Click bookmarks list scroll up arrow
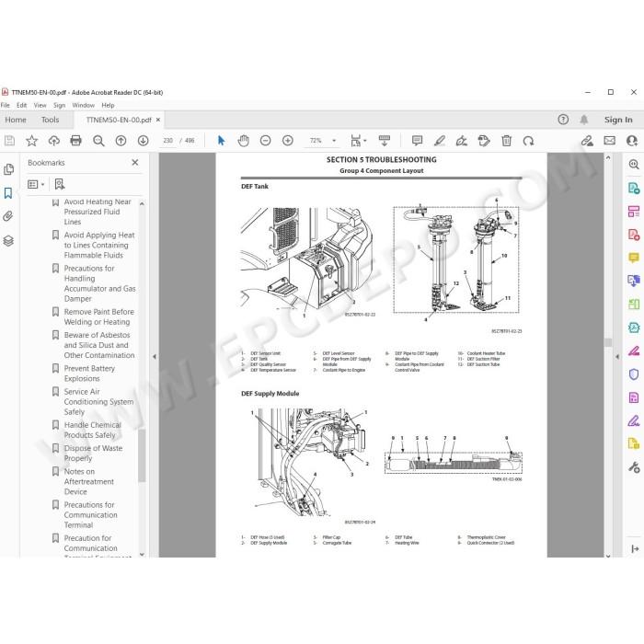Viewport: 644px width, 644px height. coord(142,203)
